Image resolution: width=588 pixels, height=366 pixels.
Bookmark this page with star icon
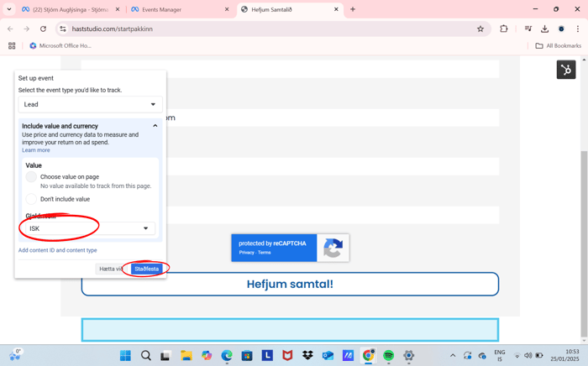[480, 29]
